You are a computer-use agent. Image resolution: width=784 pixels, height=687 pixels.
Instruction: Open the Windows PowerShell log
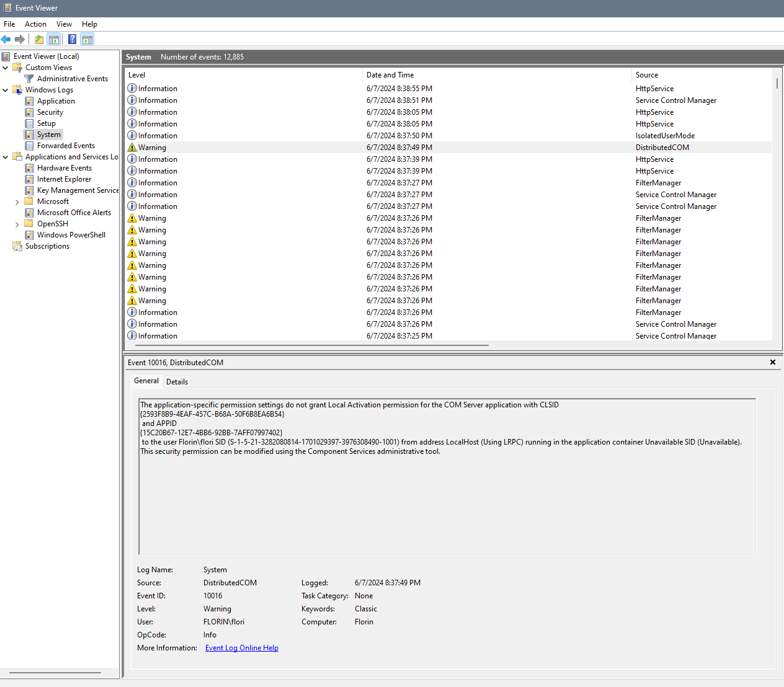pyautogui.click(x=71, y=235)
